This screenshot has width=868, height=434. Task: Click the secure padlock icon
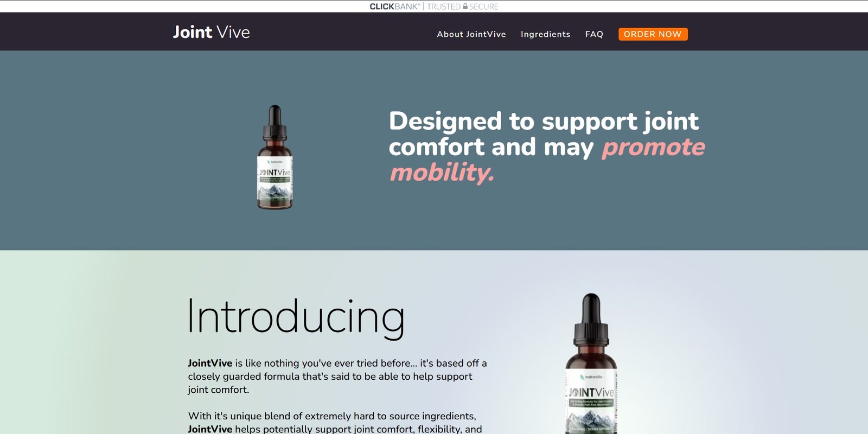coord(465,6)
